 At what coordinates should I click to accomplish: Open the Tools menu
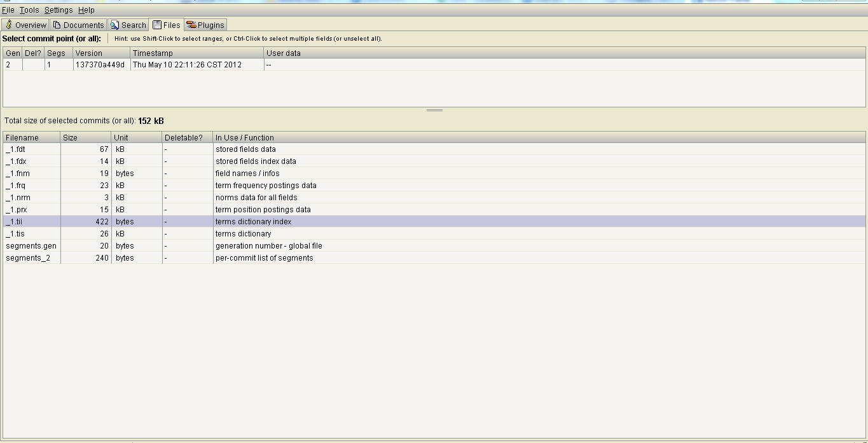point(29,10)
